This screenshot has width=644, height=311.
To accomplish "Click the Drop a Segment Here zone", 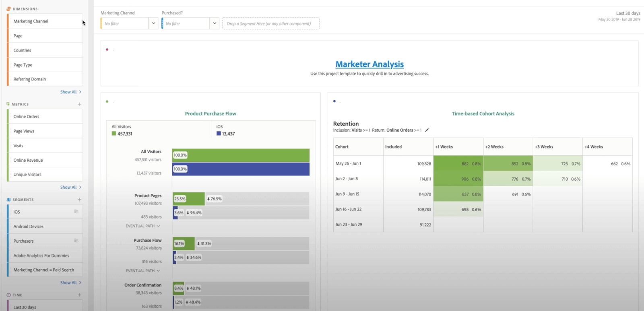I will [x=270, y=24].
